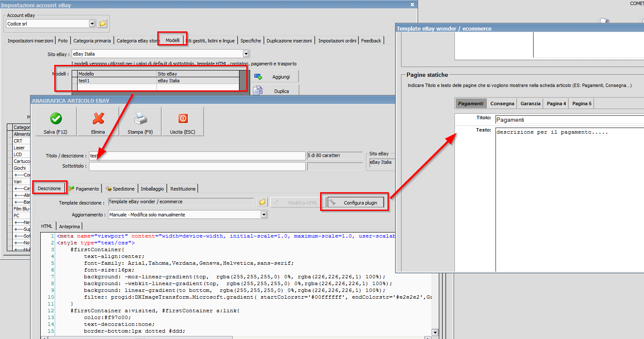The width and height of the screenshot is (644, 339).
Task: Click in Titolo / descrizione field
Action: 197,156
